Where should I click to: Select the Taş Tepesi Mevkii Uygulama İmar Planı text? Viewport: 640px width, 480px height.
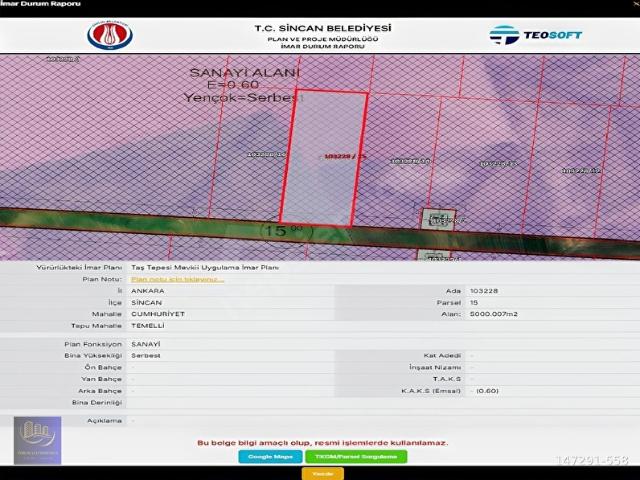pyautogui.click(x=205, y=268)
